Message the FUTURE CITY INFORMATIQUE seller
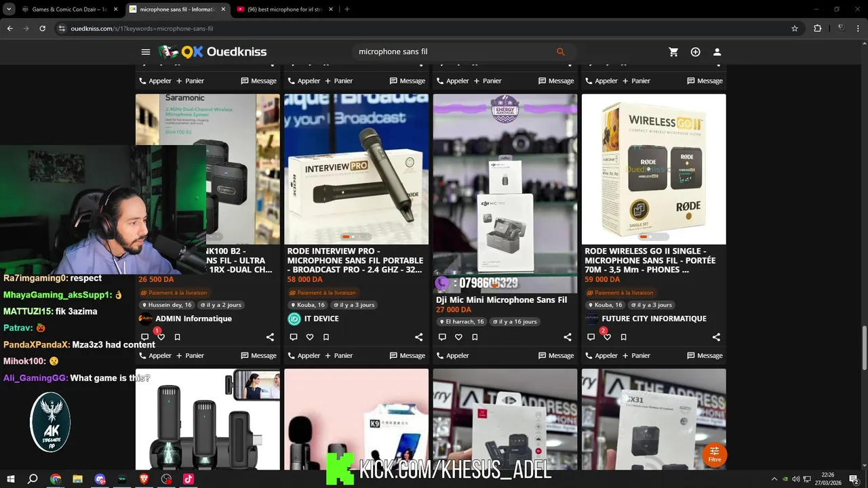 705,355
